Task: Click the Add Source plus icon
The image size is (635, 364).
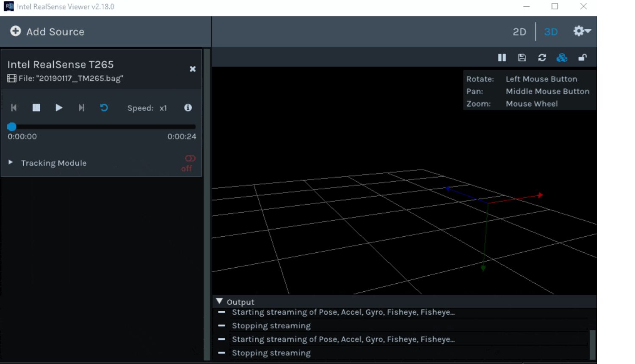Action: 15,31
